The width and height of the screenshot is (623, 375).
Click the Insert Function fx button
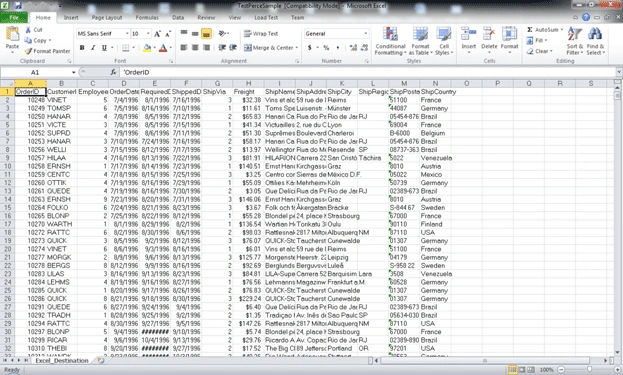pyautogui.click(x=113, y=72)
